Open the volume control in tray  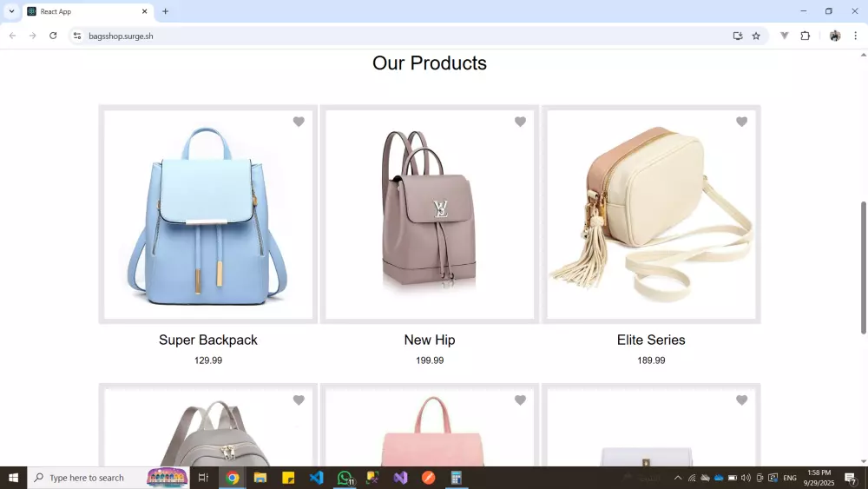[746, 478]
